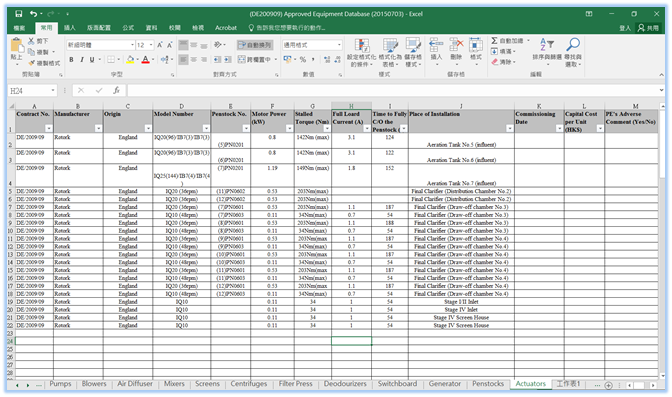Switch to the Blowers sheet
This screenshot has height=397, width=672.
94,384
